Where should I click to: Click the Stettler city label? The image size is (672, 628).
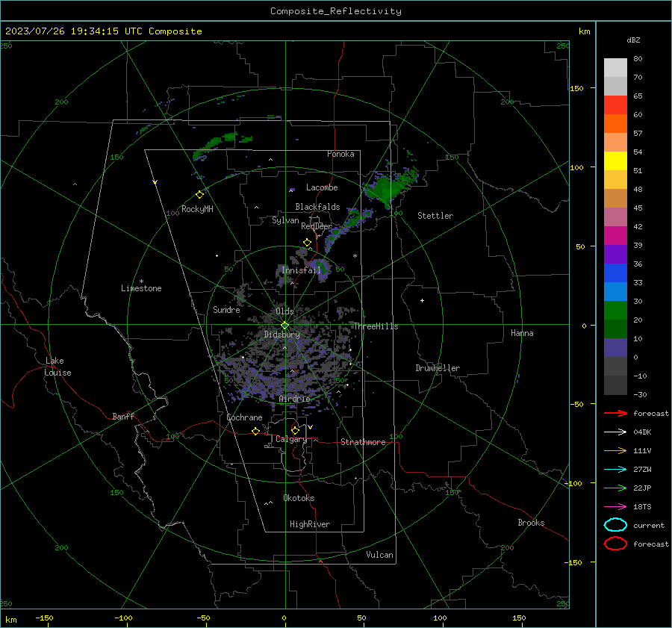(x=435, y=216)
